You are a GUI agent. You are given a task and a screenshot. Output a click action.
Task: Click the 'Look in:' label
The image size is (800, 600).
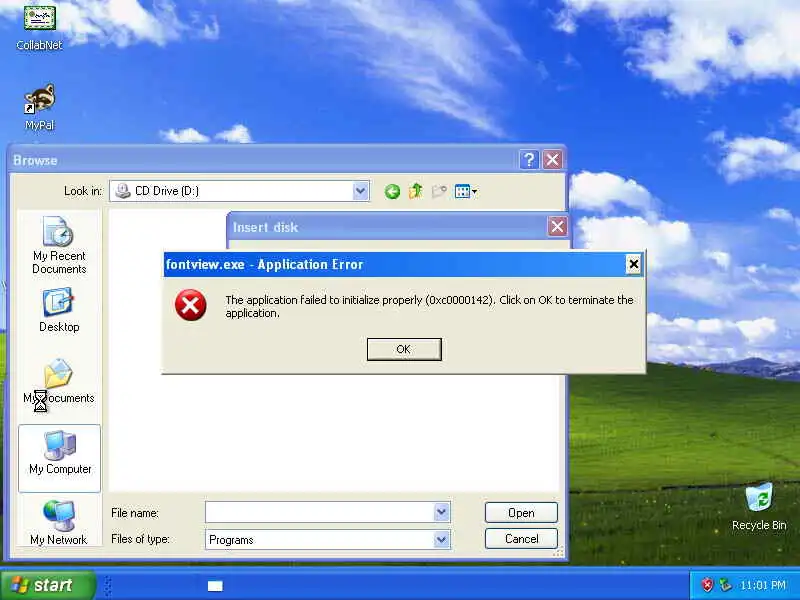click(83, 191)
